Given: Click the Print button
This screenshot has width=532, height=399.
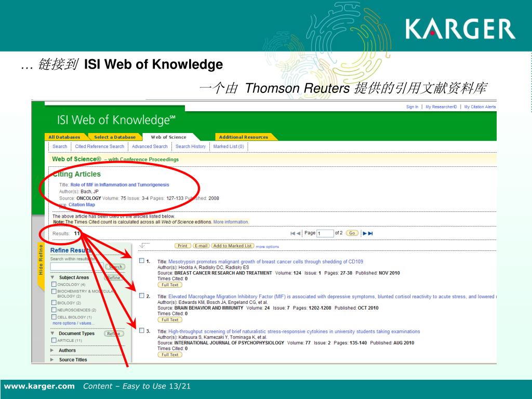Looking at the screenshot, I should pos(182,246).
